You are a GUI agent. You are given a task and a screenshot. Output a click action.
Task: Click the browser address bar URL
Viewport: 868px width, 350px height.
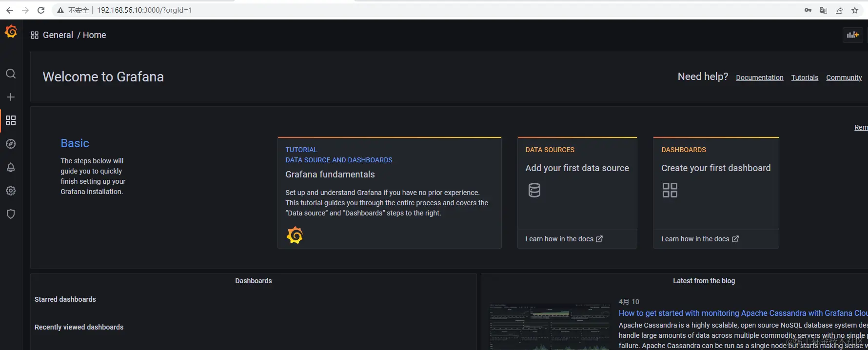pyautogui.click(x=144, y=10)
